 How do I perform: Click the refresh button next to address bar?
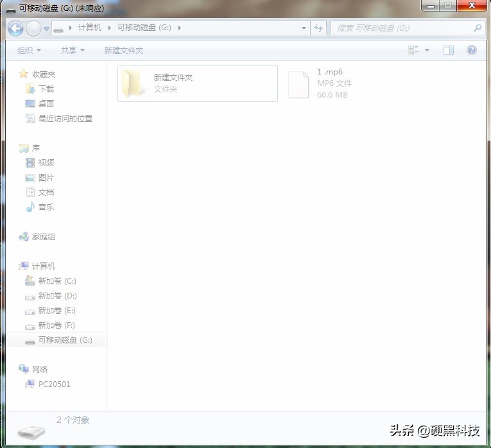(x=318, y=28)
